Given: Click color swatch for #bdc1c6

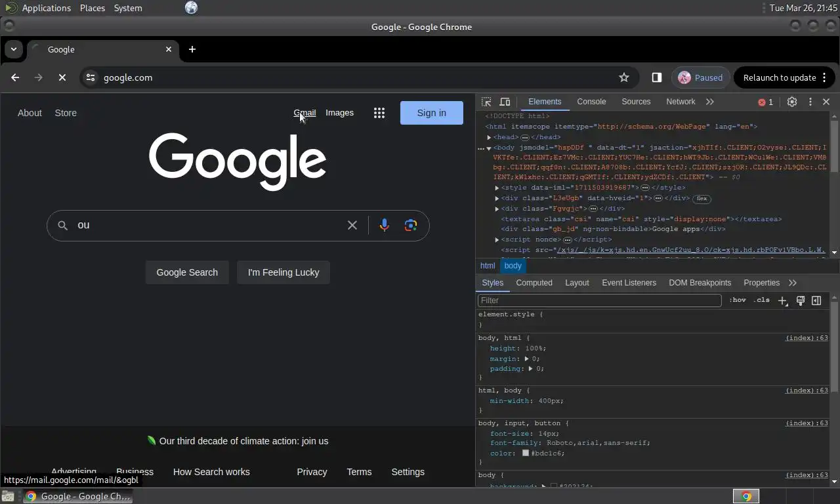Looking at the screenshot, I should tap(526, 453).
